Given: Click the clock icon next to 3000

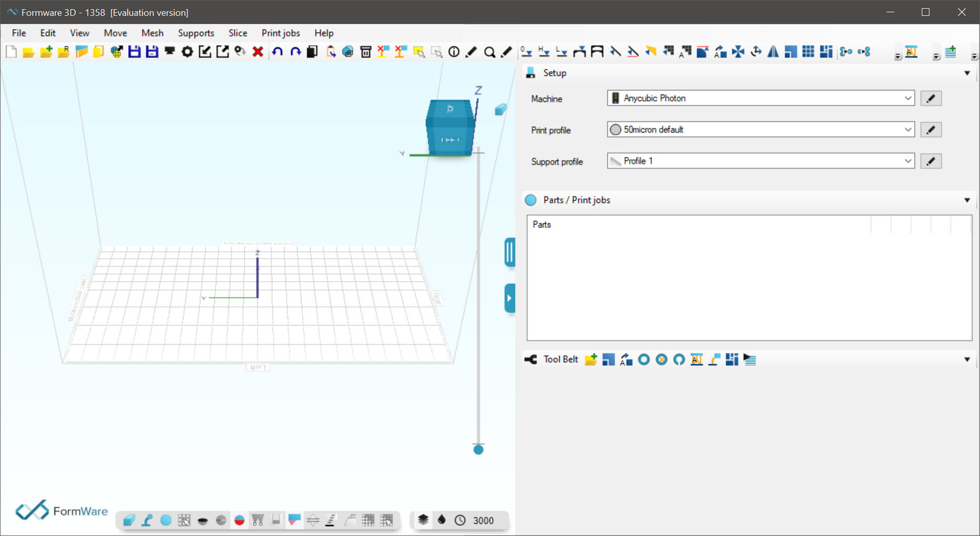Looking at the screenshot, I should (x=460, y=520).
